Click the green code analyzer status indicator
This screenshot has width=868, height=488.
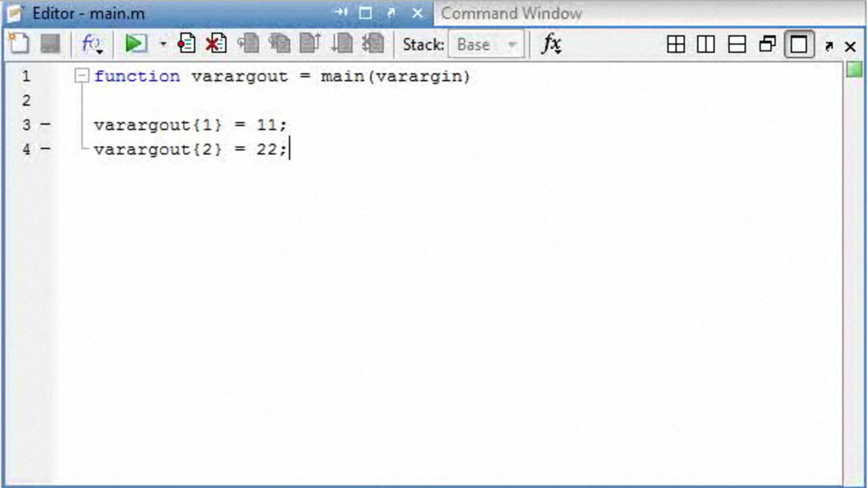coord(854,70)
